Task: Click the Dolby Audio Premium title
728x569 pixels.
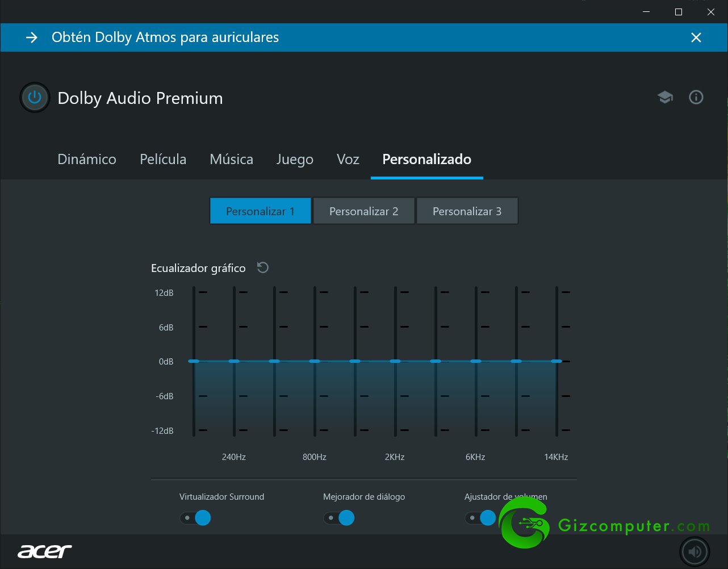Action: [140, 98]
